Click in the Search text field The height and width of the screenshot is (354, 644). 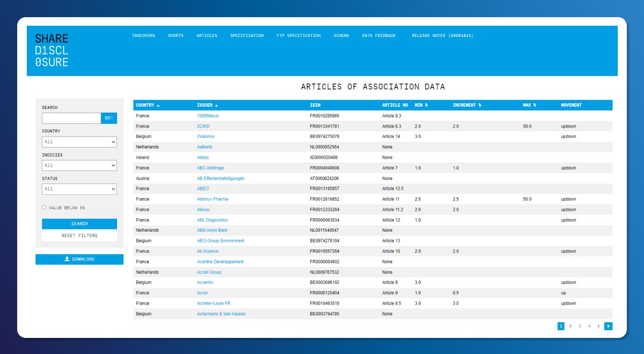point(71,119)
